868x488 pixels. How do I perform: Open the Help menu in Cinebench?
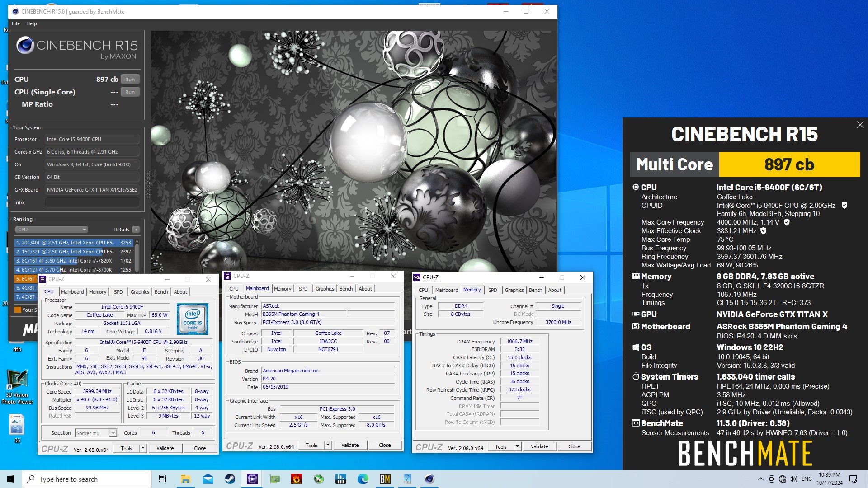point(31,23)
